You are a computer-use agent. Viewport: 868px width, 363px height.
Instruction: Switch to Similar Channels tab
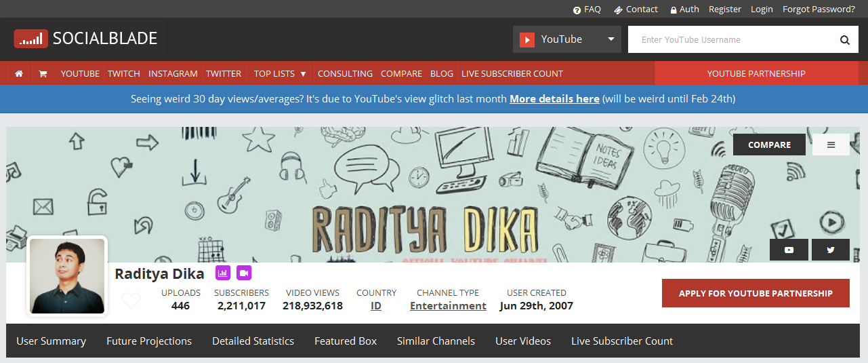[x=436, y=341]
